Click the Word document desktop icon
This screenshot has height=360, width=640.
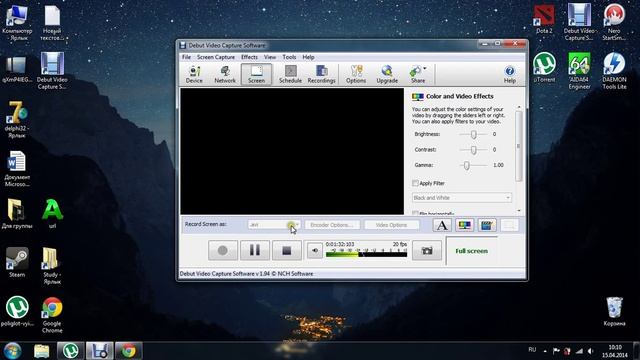pos(17,169)
